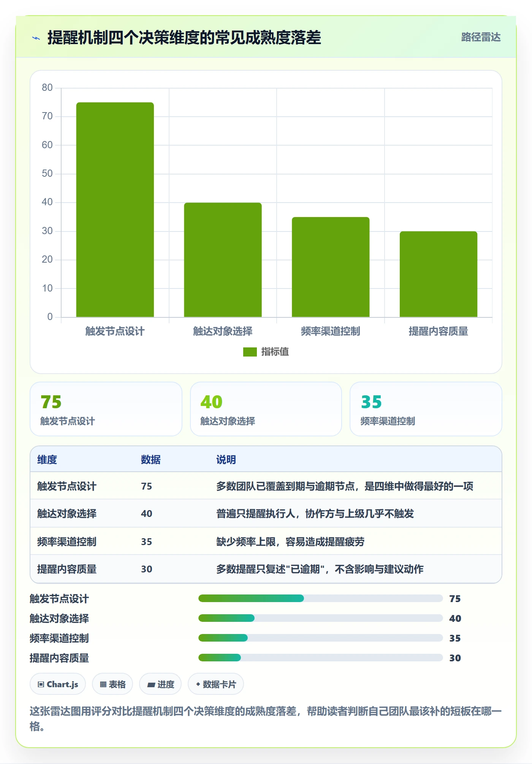Image resolution: width=532 pixels, height=764 pixels.
Task: Click the chart bar for 提醒内容质量
Action: [439, 274]
